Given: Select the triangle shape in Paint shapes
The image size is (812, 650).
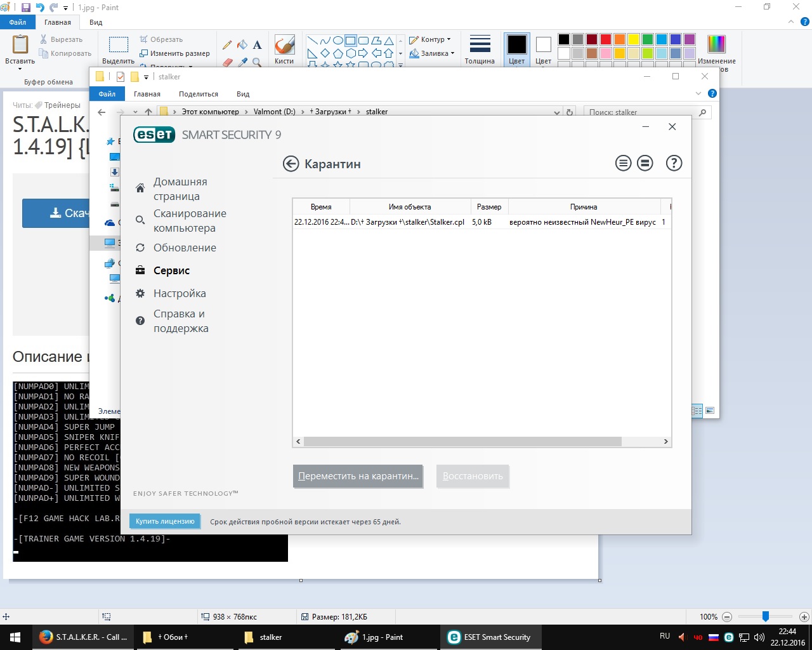Looking at the screenshot, I should [388, 40].
